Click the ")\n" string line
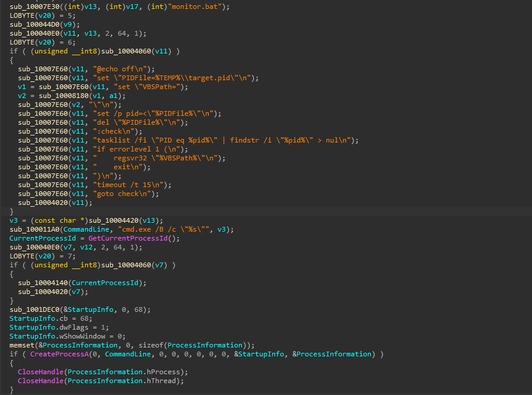Image resolution: width=532 pixels, height=395 pixels. point(70,176)
